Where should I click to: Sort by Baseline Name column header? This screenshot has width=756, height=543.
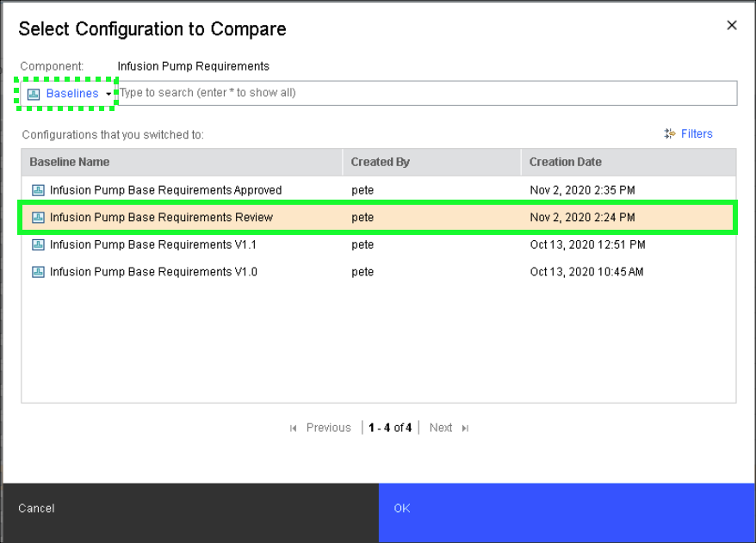(x=70, y=162)
